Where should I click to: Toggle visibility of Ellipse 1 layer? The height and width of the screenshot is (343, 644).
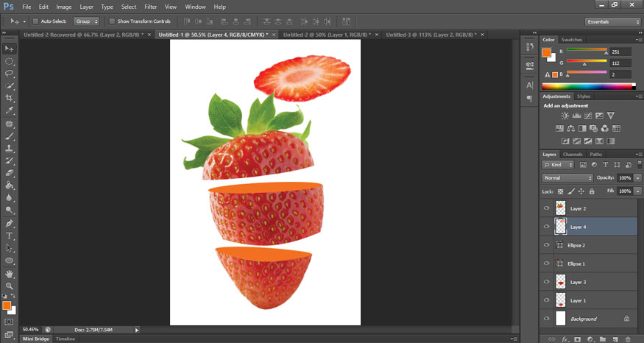coord(546,264)
